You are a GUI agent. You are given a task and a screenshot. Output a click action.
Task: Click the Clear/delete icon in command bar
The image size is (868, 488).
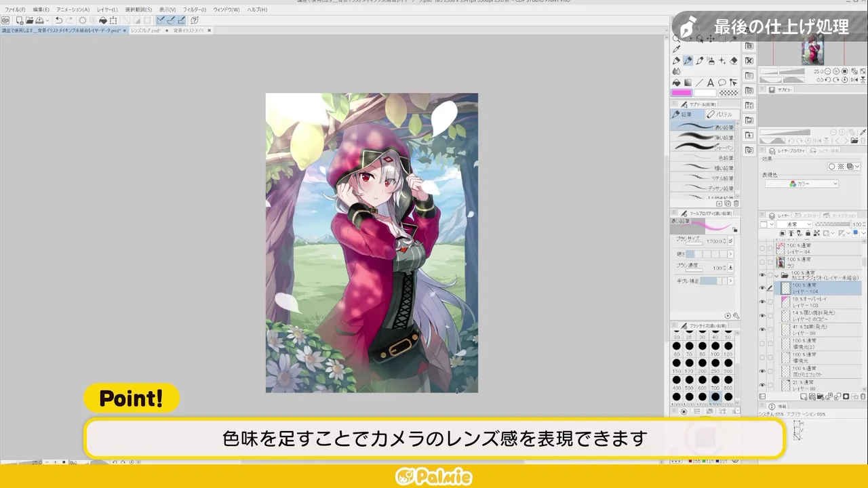coord(83,20)
